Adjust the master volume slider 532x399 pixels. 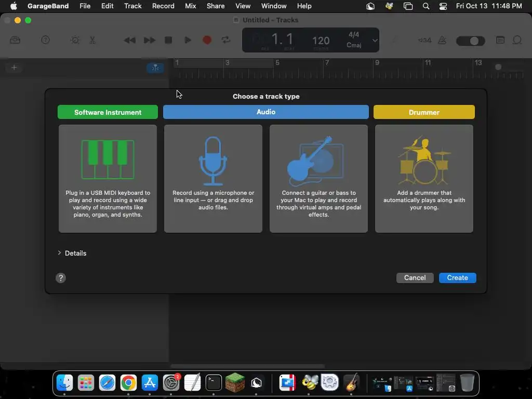(x=471, y=41)
